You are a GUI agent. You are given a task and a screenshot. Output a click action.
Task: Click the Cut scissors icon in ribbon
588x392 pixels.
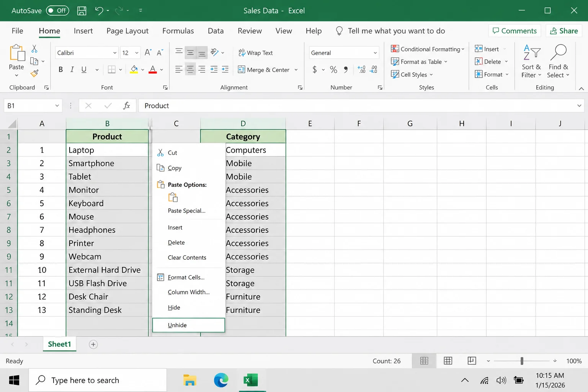(34, 49)
